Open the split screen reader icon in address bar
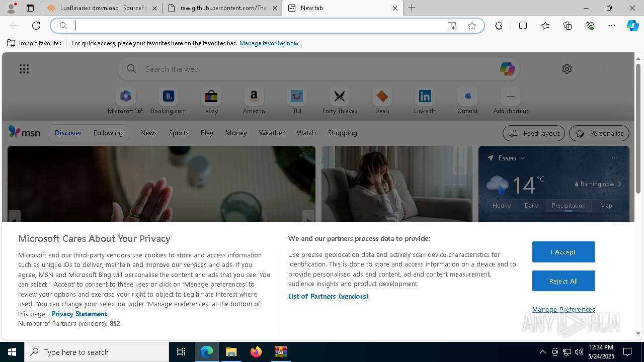 (452, 26)
